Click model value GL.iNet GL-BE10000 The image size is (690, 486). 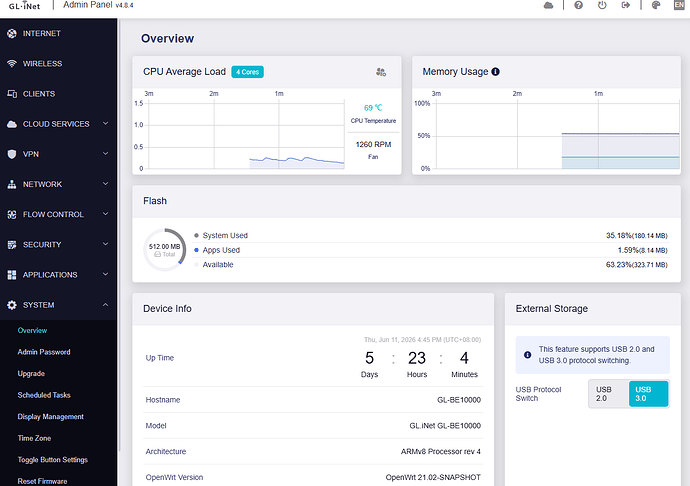click(x=445, y=426)
